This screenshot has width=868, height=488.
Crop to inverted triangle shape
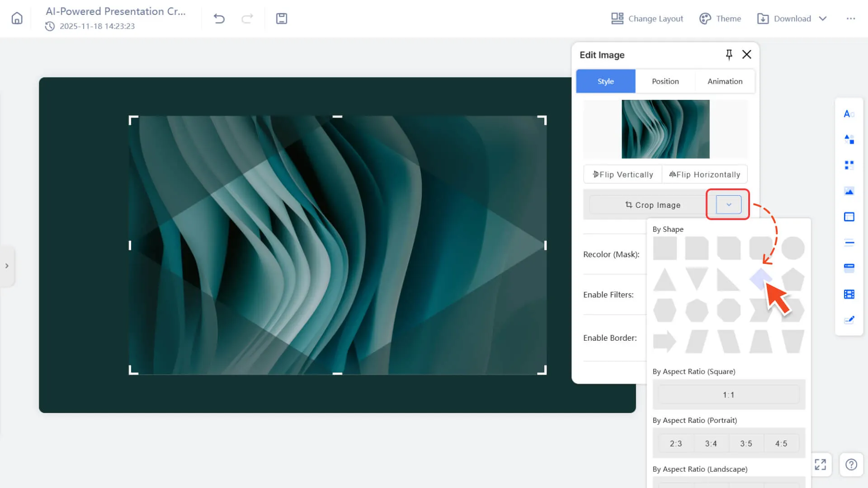(x=697, y=279)
